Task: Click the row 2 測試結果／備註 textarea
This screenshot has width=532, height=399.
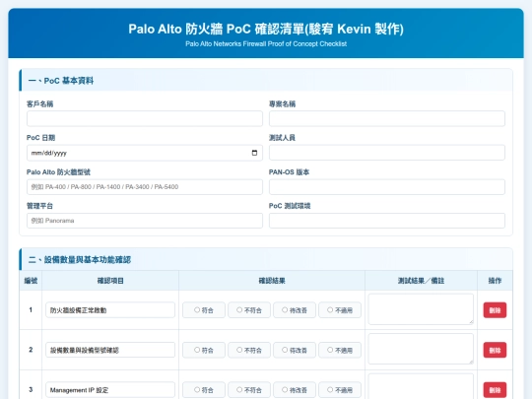Action: pyautogui.click(x=421, y=349)
